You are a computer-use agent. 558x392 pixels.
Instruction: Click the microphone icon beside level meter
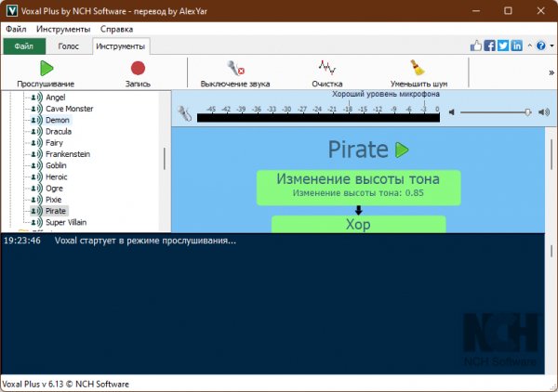click(185, 113)
